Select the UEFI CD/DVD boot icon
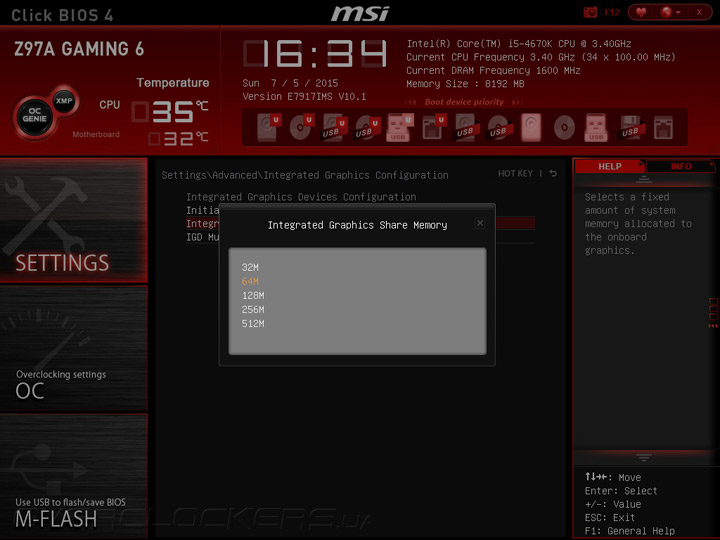The width and height of the screenshot is (720, 540). [x=301, y=127]
